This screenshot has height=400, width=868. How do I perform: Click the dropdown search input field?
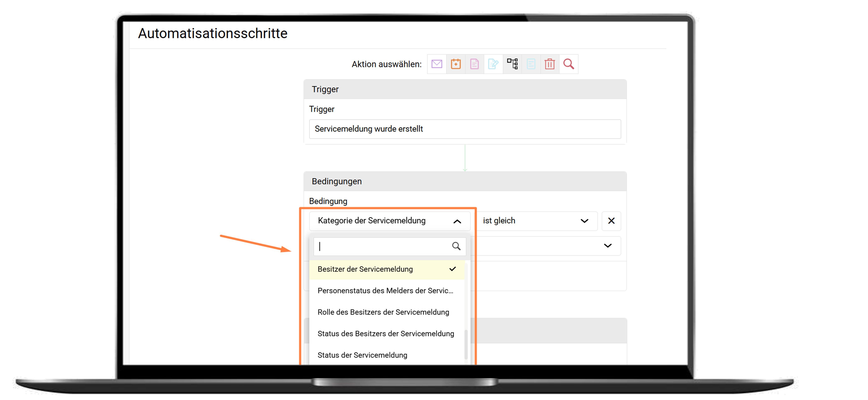point(390,246)
